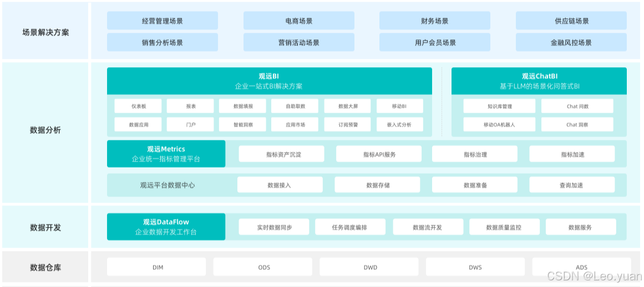Click the 销售分析场景 box

coord(162,42)
